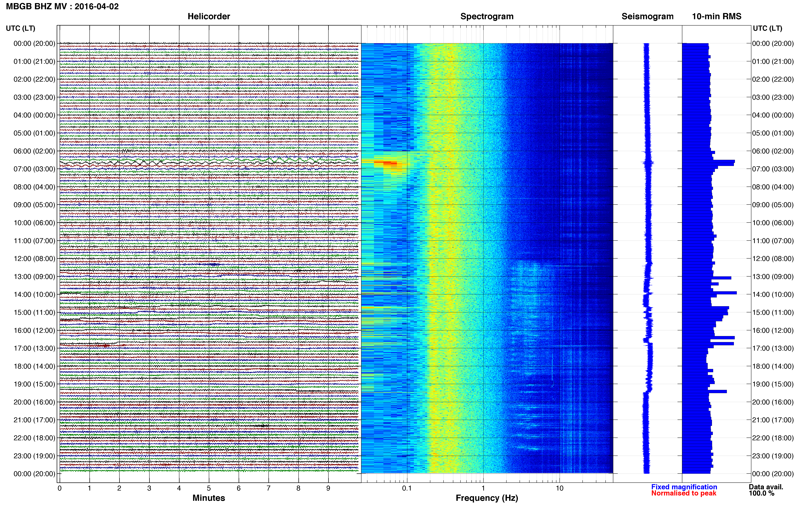Click the minute tick label "9" under the helicorder
The height and width of the screenshot is (508, 812).
click(328, 488)
